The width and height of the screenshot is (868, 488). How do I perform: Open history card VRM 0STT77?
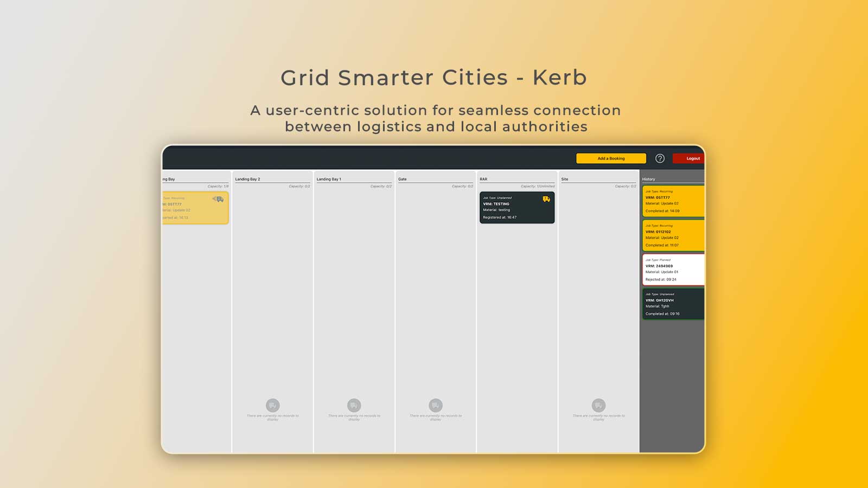click(x=673, y=201)
